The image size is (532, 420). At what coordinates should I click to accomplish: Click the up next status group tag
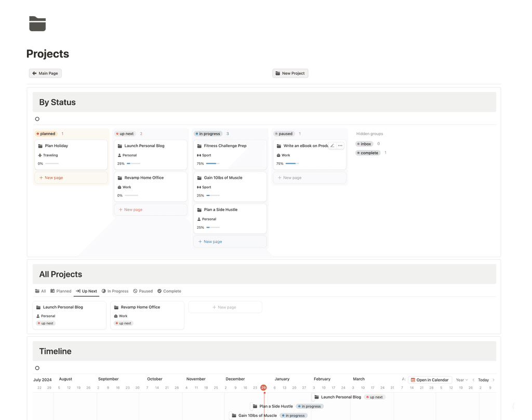tap(125, 134)
